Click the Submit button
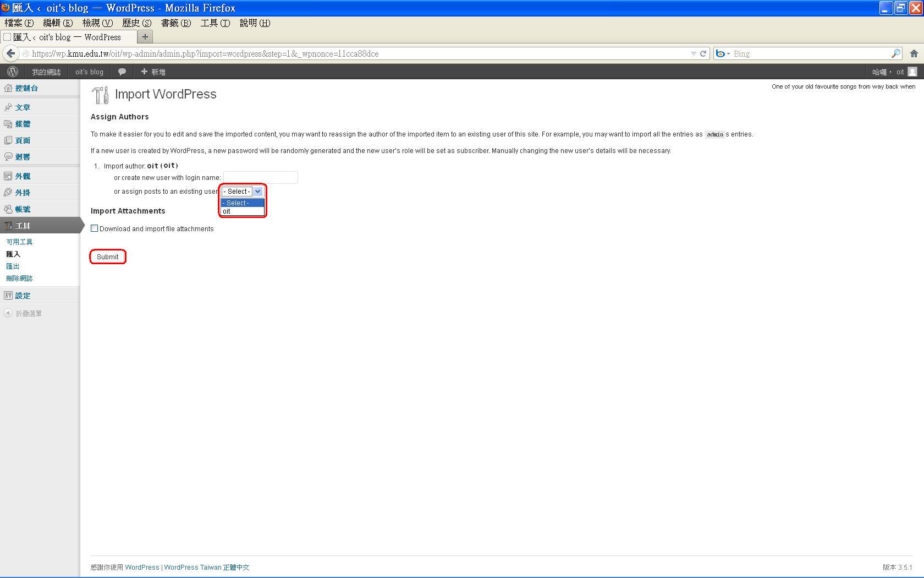The width and height of the screenshot is (924, 578). pyautogui.click(x=108, y=257)
